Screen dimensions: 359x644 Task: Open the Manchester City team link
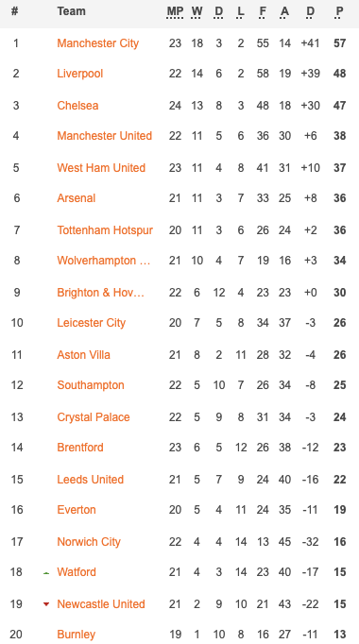97,43
